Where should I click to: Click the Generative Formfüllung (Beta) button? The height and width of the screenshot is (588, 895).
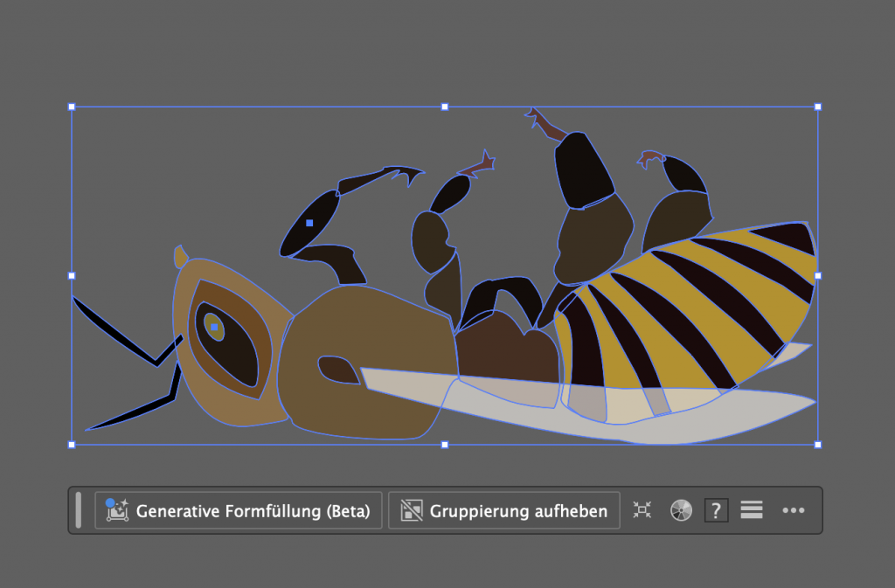(x=238, y=510)
